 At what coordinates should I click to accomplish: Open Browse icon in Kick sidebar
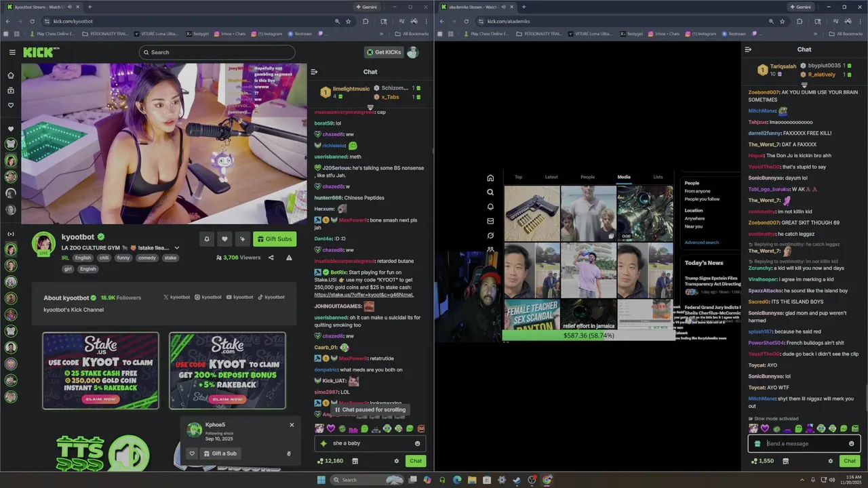[x=11, y=90]
